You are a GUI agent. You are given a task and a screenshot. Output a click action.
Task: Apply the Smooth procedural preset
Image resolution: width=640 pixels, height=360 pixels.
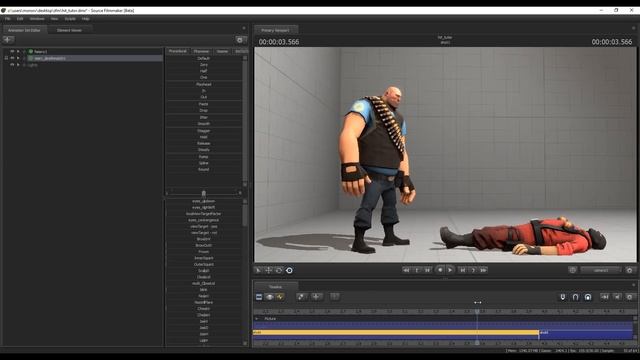point(204,124)
